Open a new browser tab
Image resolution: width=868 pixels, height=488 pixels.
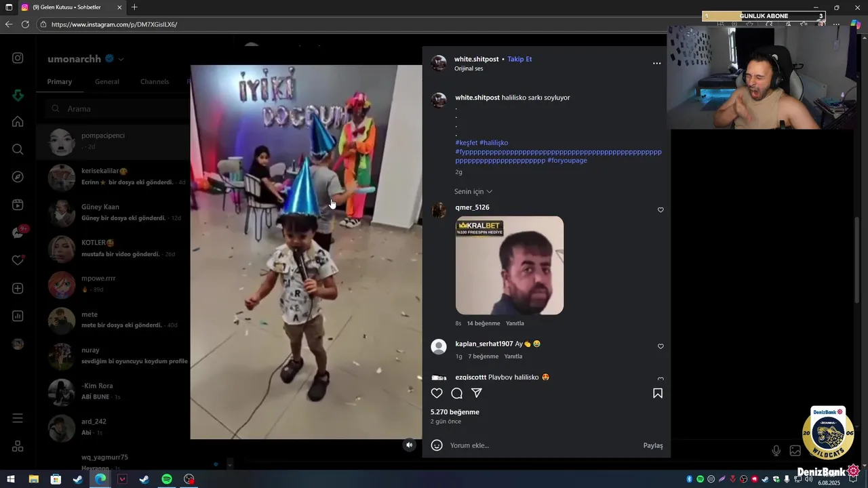tap(134, 7)
